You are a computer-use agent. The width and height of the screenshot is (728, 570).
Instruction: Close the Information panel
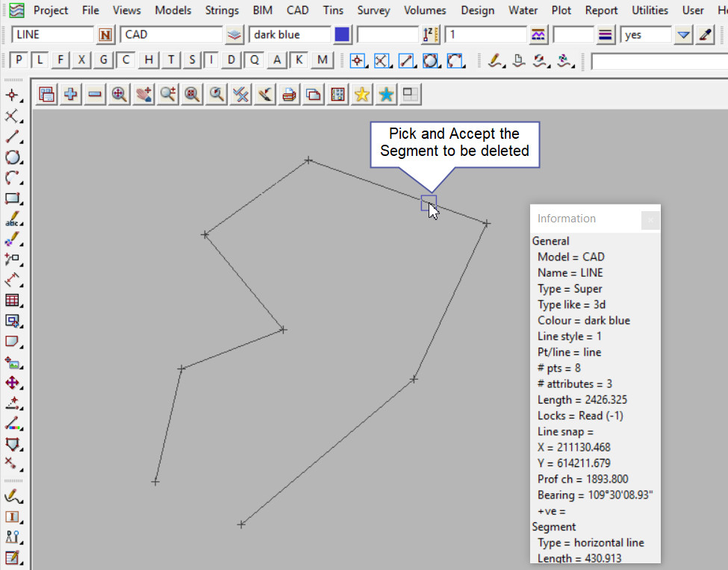[650, 219]
